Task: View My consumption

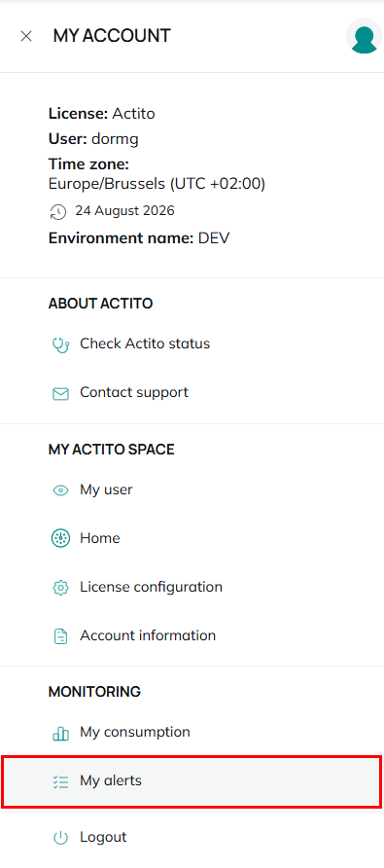Action: [135, 733]
